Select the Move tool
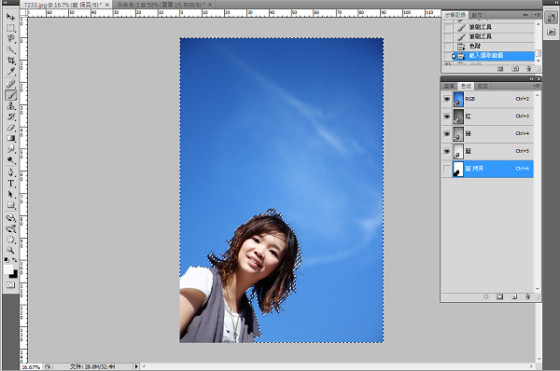 tap(11, 17)
